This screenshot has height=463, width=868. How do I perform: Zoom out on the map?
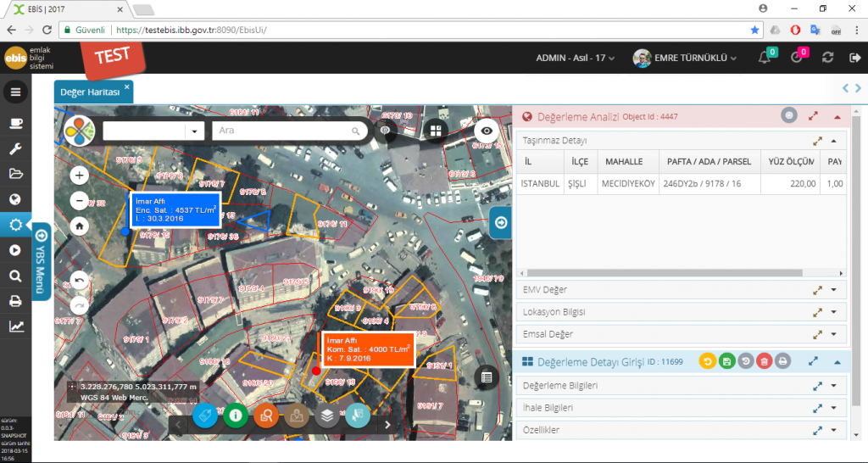79,200
